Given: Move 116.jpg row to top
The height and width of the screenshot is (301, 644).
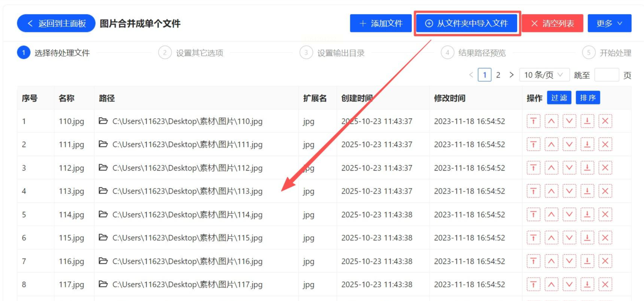Looking at the screenshot, I should [533, 261].
